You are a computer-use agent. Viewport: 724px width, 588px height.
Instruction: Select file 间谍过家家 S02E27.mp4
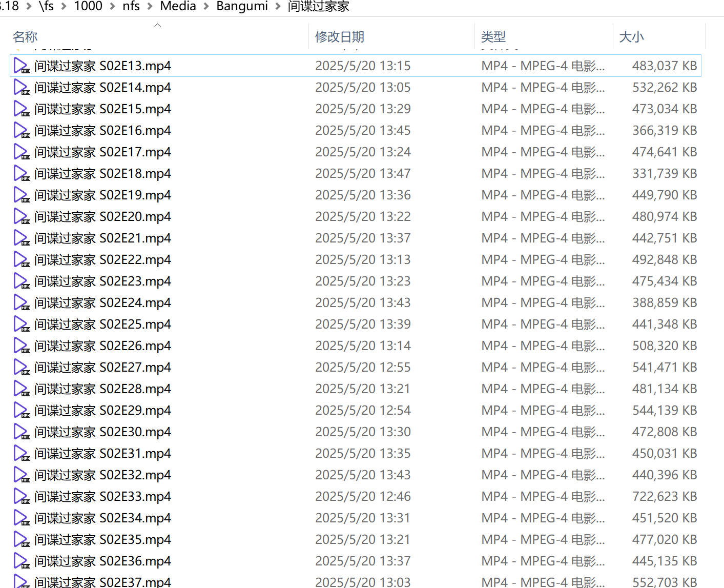tap(355, 367)
